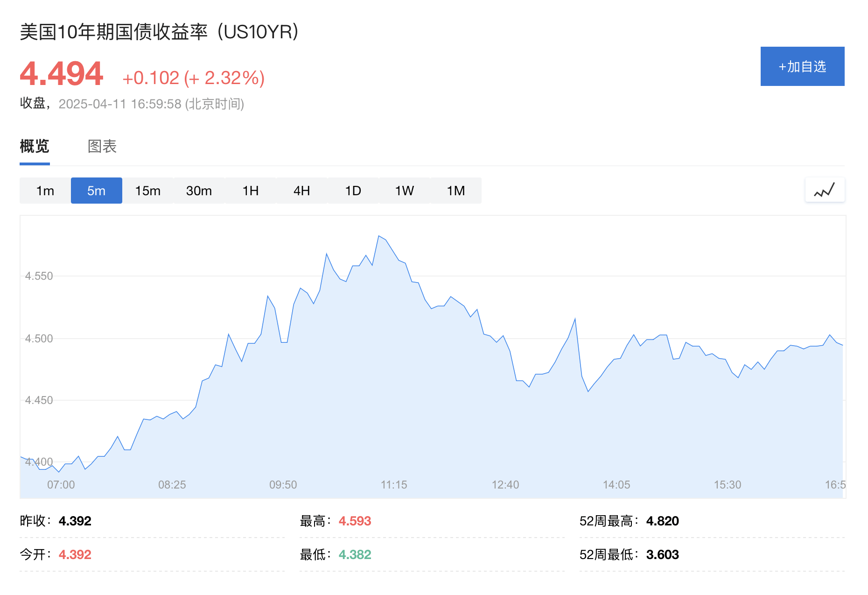Image resolution: width=868 pixels, height=595 pixels.
Task: Click the 52周最高 value 4.820
Action: [x=663, y=521]
